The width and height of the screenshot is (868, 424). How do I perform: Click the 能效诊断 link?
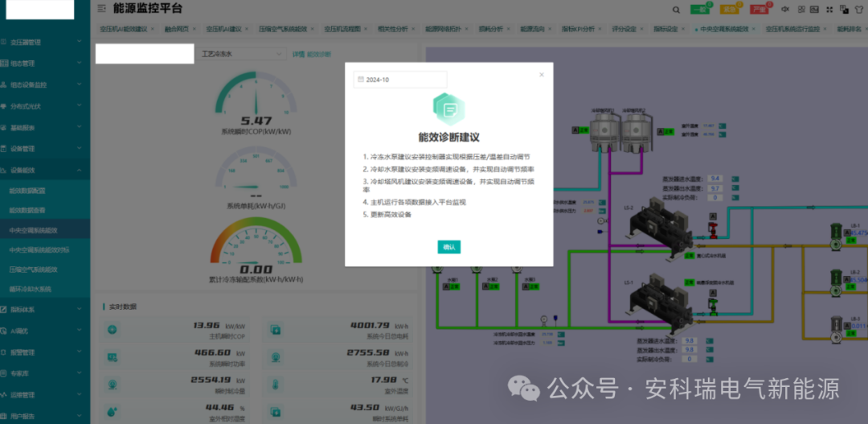click(x=319, y=55)
